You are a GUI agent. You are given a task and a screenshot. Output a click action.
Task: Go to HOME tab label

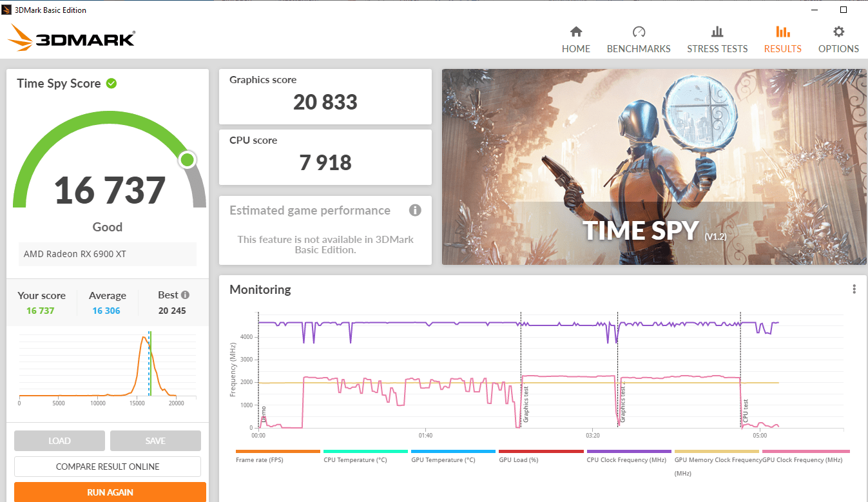576,49
